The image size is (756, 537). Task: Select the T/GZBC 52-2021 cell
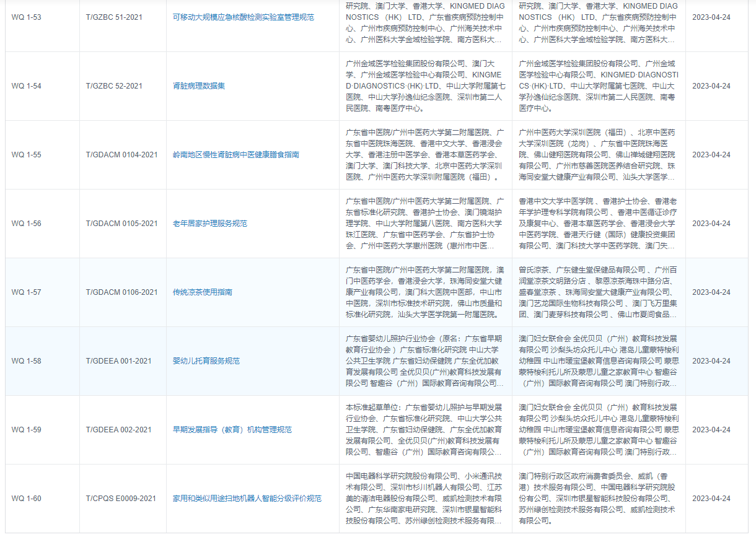113,86
